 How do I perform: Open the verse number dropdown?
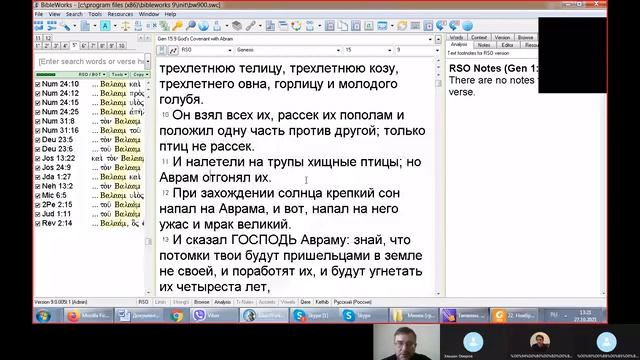pyautogui.click(x=437, y=50)
